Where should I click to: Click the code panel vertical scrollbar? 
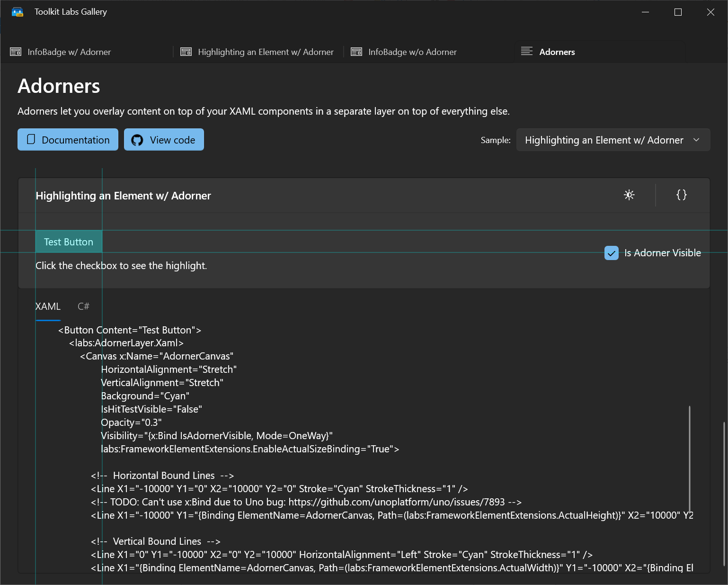tap(690, 459)
